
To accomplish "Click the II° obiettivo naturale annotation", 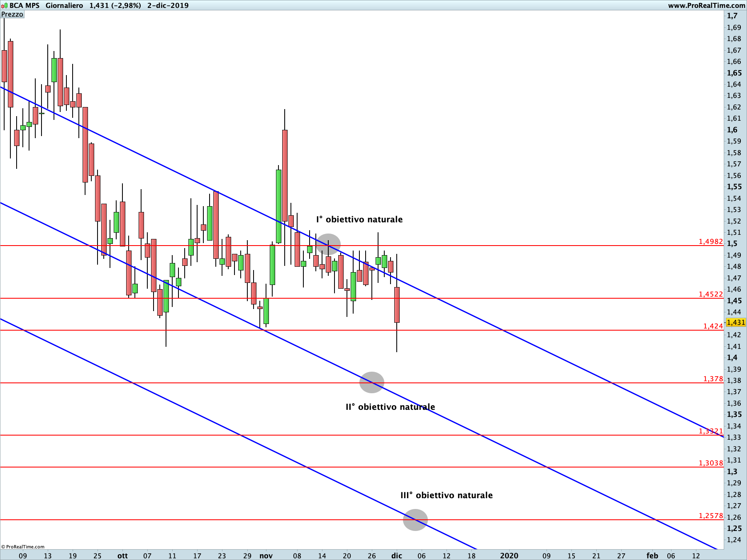I will coord(391,407).
